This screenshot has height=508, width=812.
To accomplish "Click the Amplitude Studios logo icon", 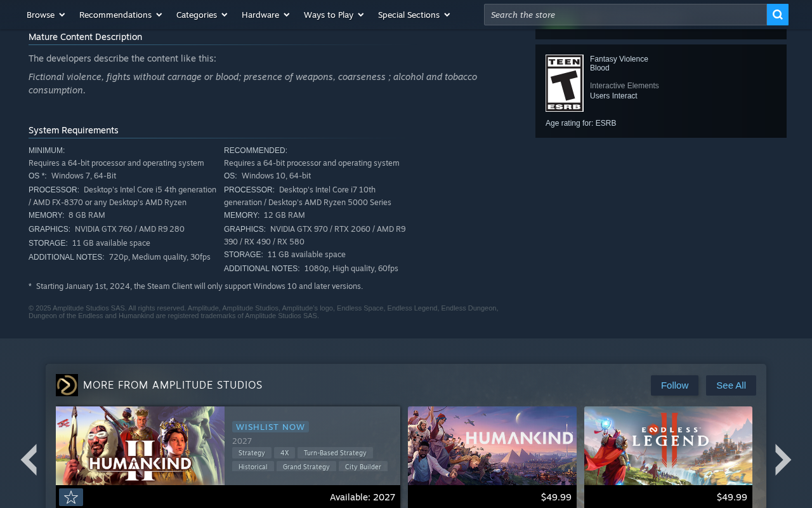I will (x=67, y=385).
